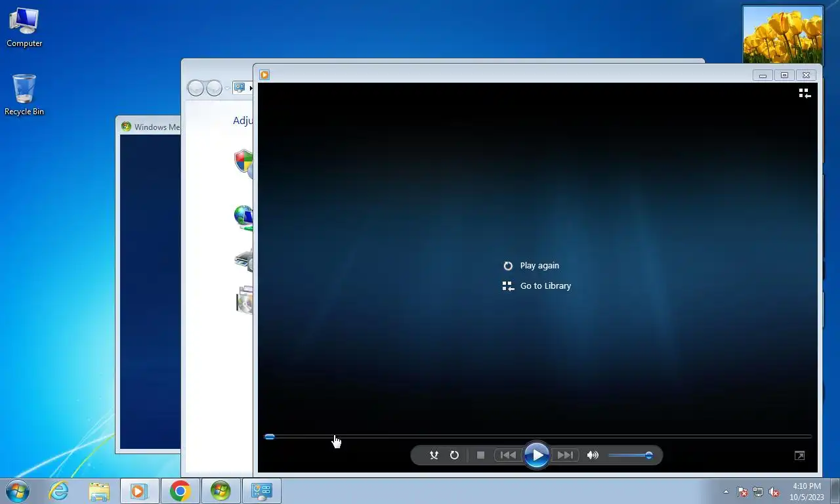Maximize the Media Player window

point(784,75)
